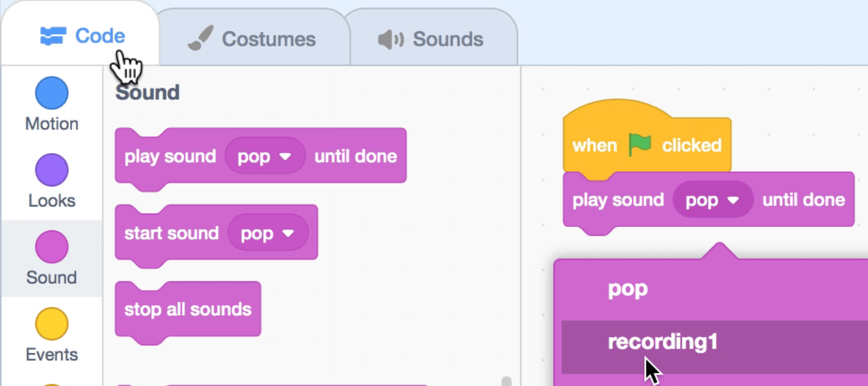The image size is (868, 386).
Task: Click 'until done' on palette play sound block
Action: (356, 156)
